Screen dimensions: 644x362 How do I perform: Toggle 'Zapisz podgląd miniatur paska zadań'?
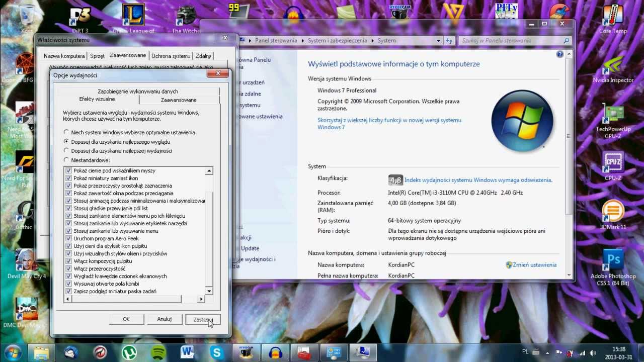pos(69,291)
